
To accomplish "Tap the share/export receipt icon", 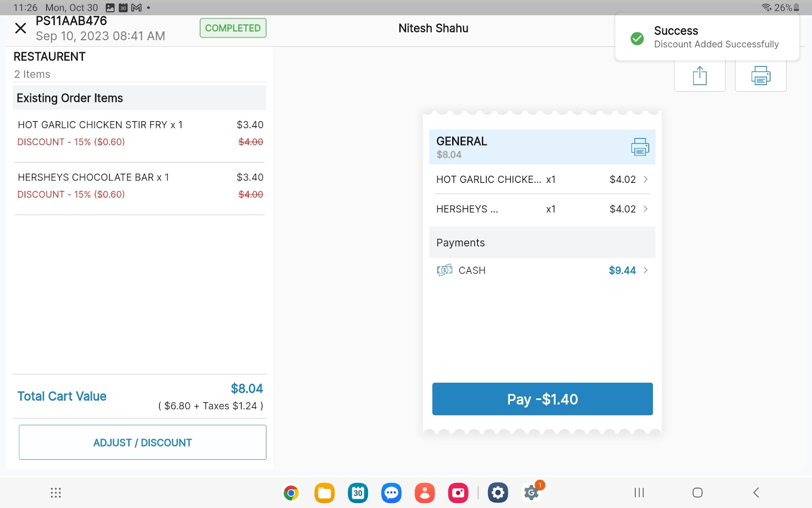I will (x=699, y=76).
